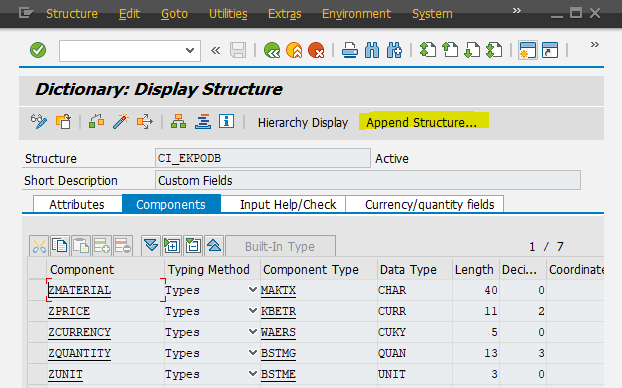Click the red Cancel icon
This screenshot has height=388, width=622.
tap(317, 50)
